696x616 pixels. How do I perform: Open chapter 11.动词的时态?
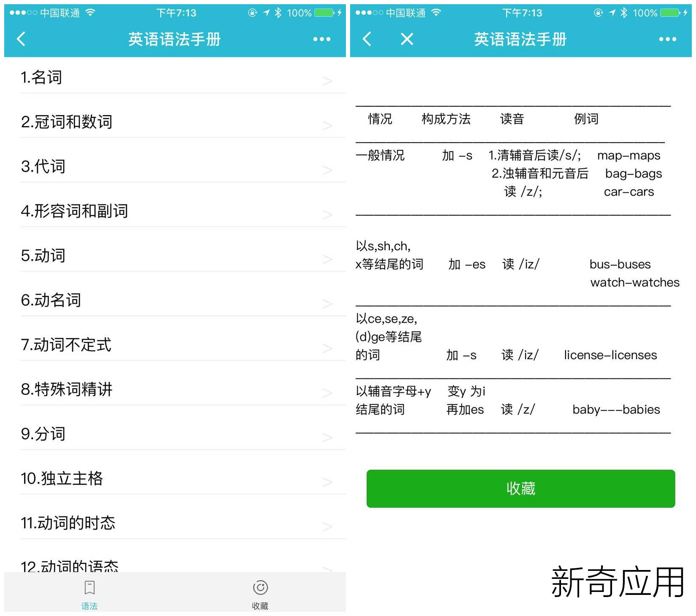(175, 523)
